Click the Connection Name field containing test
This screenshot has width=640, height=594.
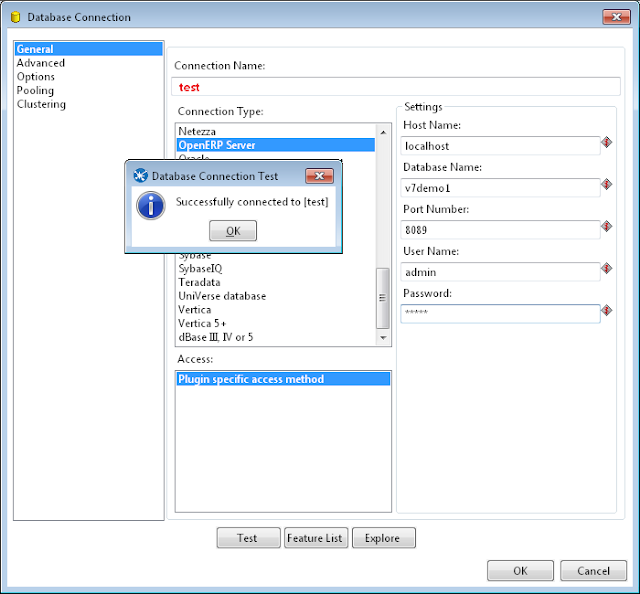pyautogui.click(x=396, y=87)
